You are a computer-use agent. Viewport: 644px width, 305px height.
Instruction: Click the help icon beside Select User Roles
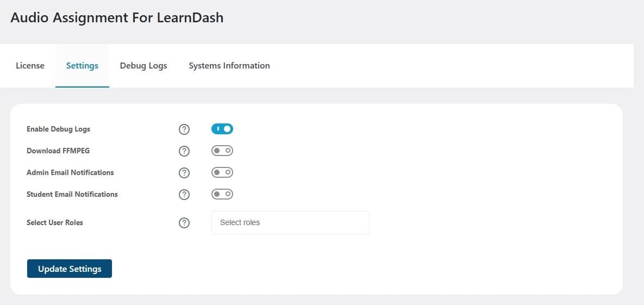coord(184,223)
